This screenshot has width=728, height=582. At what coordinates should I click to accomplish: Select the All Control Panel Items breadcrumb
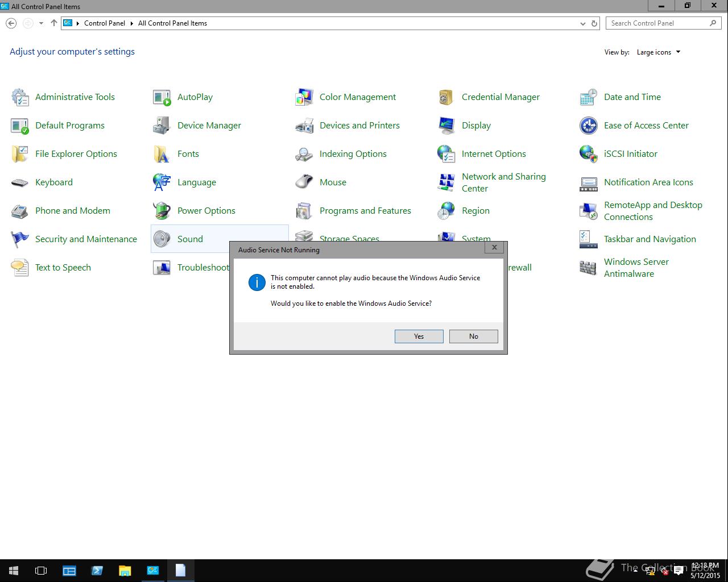click(172, 23)
